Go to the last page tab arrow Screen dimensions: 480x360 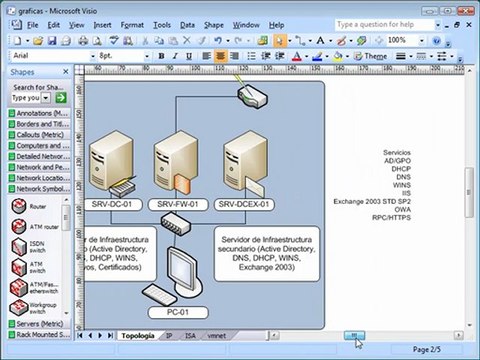click(x=110, y=336)
